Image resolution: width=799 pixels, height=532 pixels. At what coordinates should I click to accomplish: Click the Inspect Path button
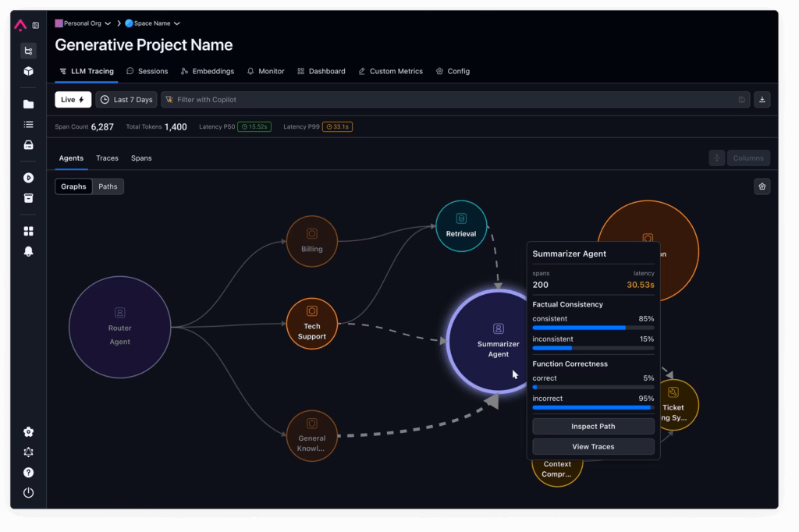593,427
